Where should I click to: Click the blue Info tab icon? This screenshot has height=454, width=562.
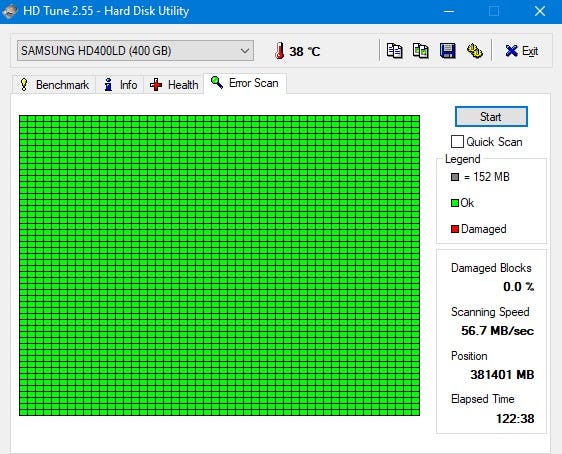point(108,85)
